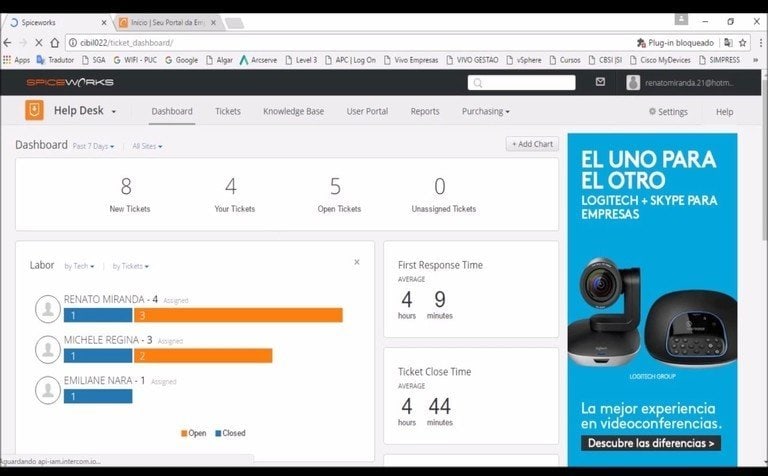
Task: Open the Purchasing dropdown menu
Action: pos(485,111)
